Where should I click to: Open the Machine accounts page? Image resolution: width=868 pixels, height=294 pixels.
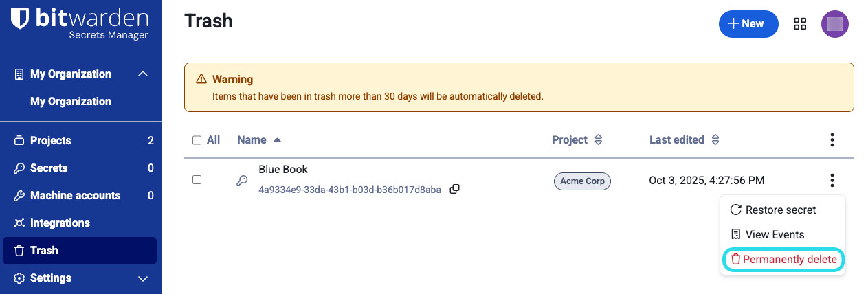coord(75,195)
